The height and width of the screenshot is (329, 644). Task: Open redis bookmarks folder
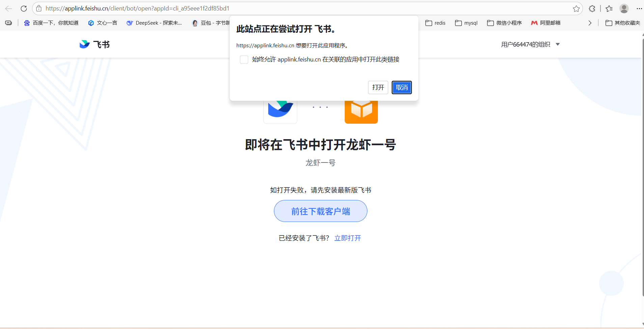pyautogui.click(x=436, y=23)
